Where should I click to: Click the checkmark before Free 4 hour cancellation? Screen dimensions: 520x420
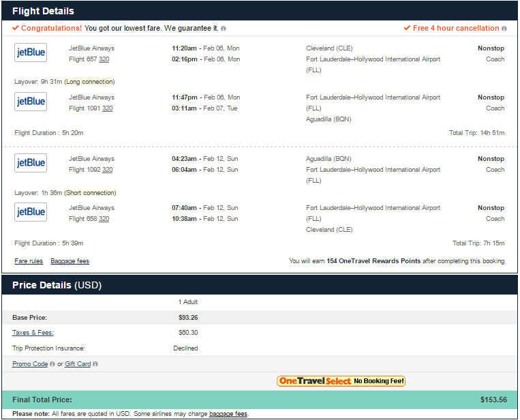[407, 28]
